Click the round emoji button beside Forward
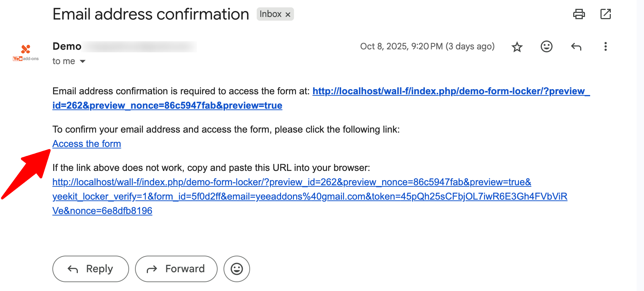 point(236,269)
